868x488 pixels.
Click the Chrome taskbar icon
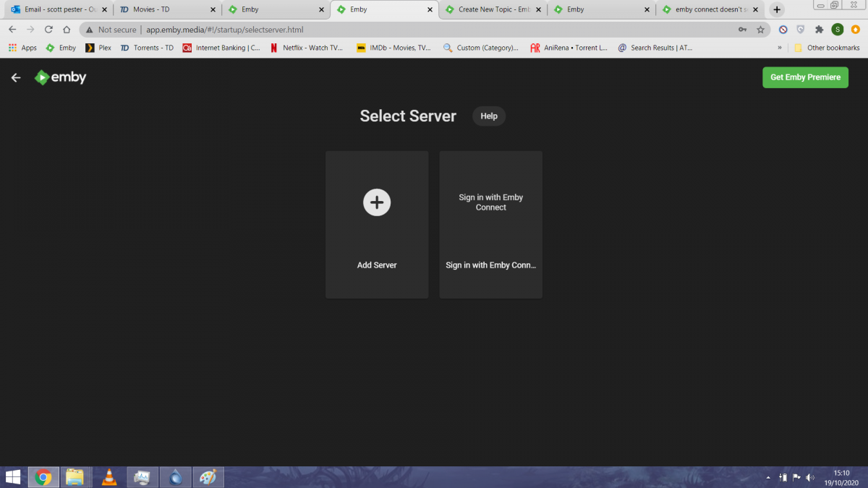(43, 477)
